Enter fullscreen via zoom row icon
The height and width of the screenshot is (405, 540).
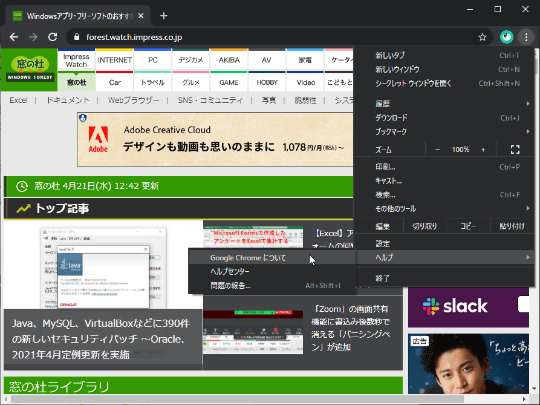(515, 149)
